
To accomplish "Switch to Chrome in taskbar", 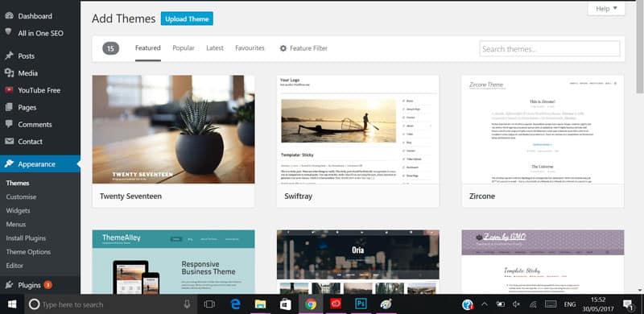I will [x=311, y=304].
